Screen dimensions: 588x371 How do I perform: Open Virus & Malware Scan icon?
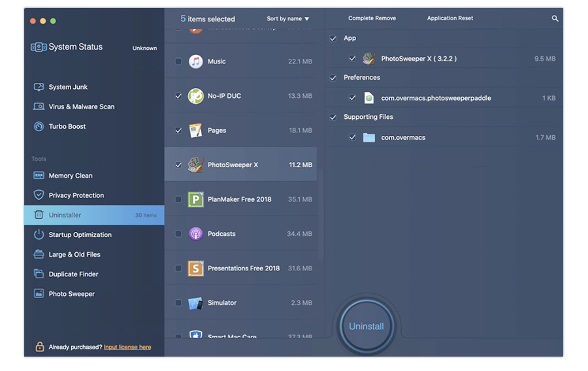[39, 106]
